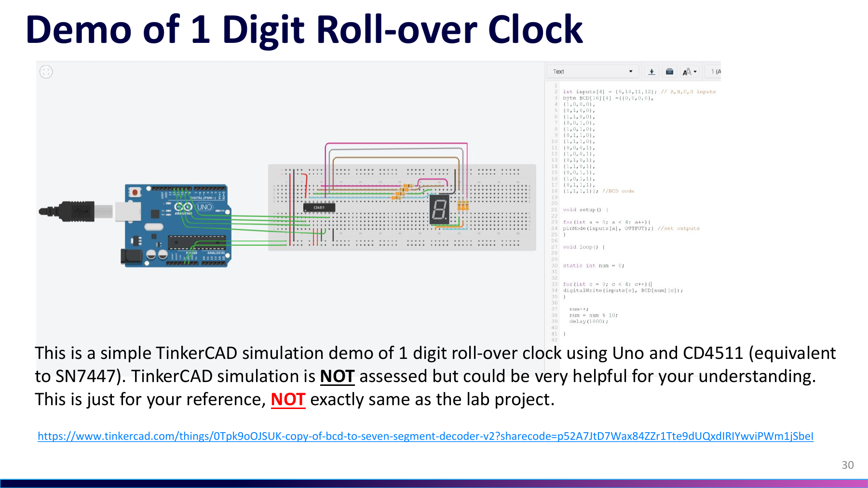Open the board selector showing 1 (A
868x488 pixels.
[x=715, y=72]
